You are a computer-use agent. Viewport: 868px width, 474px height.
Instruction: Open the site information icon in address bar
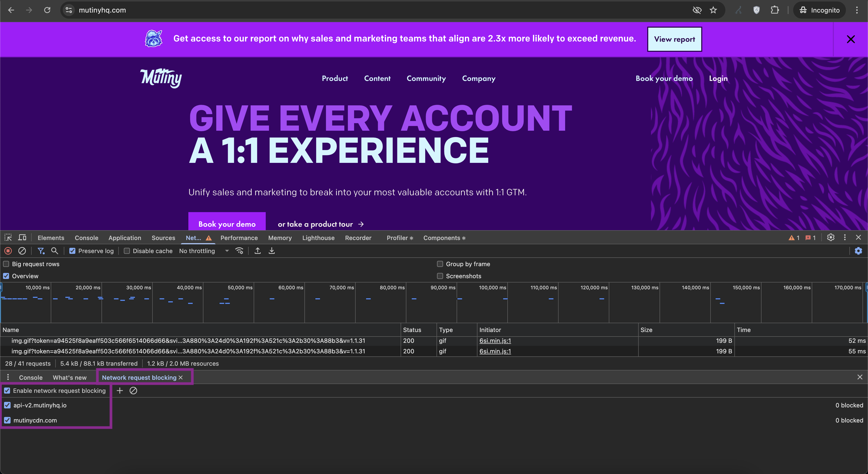point(69,10)
